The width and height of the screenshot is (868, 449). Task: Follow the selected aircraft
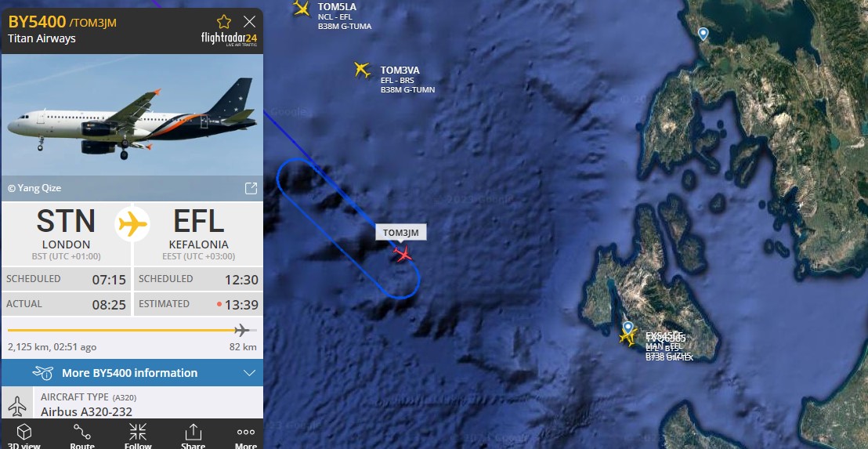(138, 436)
